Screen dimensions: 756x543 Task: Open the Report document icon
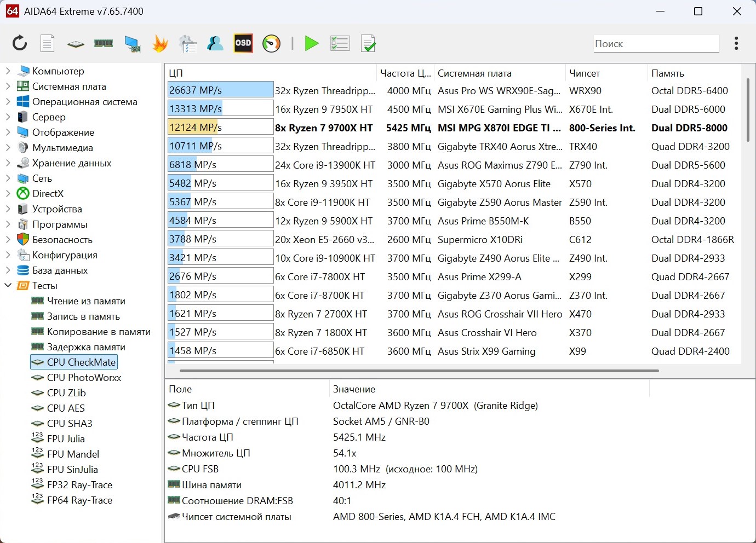point(48,43)
